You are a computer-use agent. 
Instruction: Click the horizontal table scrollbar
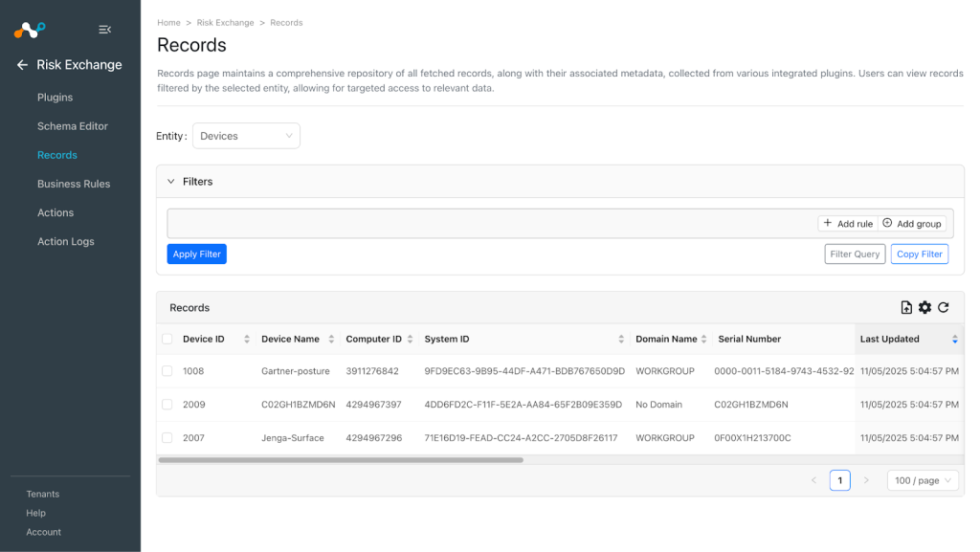pyautogui.click(x=341, y=459)
